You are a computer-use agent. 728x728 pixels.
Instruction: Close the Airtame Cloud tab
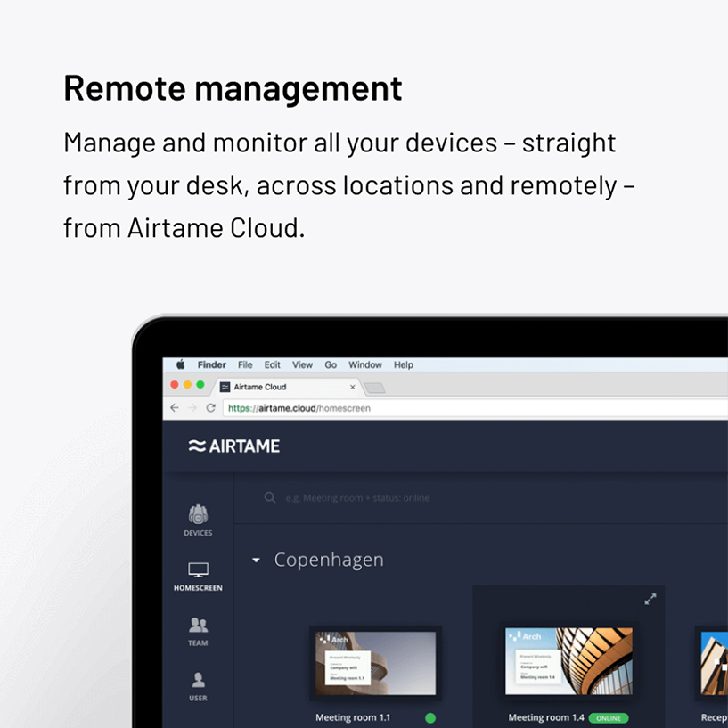(x=353, y=388)
